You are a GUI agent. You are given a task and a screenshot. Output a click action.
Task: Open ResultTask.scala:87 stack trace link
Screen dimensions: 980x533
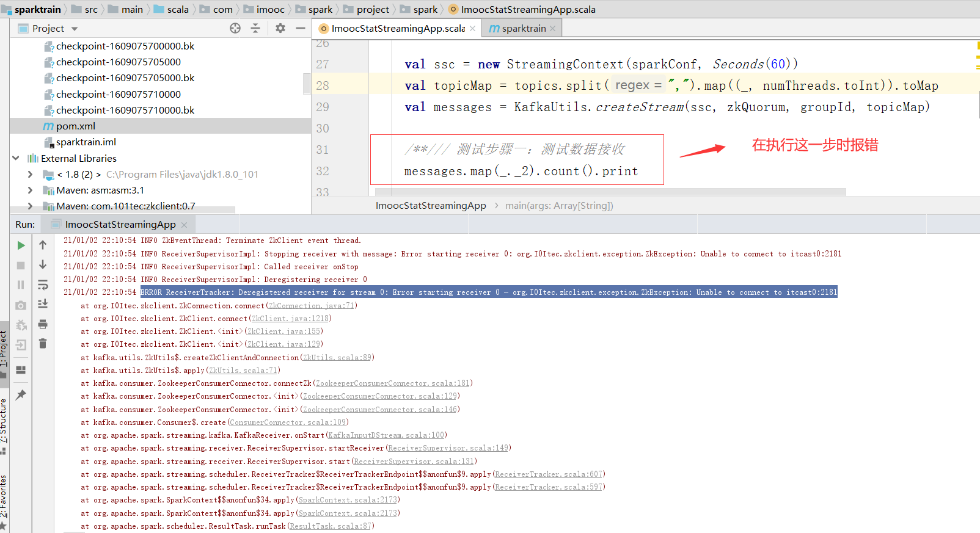(331, 526)
